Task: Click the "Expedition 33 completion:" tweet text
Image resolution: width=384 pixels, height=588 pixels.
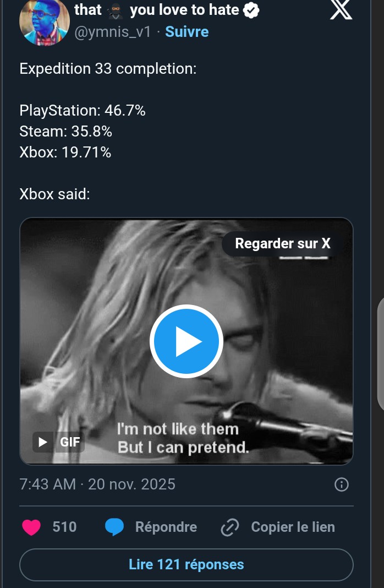Action: (x=108, y=69)
